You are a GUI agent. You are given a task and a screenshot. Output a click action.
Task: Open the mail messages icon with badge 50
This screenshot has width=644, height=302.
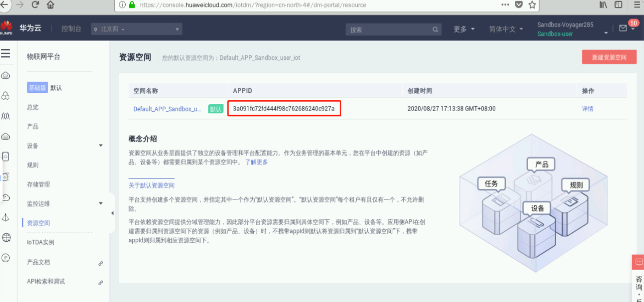coord(623,29)
